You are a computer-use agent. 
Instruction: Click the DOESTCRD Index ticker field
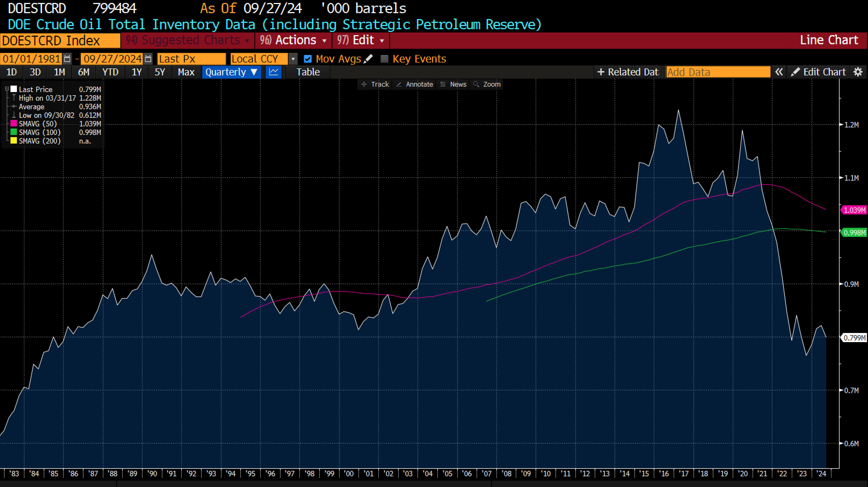[60, 41]
